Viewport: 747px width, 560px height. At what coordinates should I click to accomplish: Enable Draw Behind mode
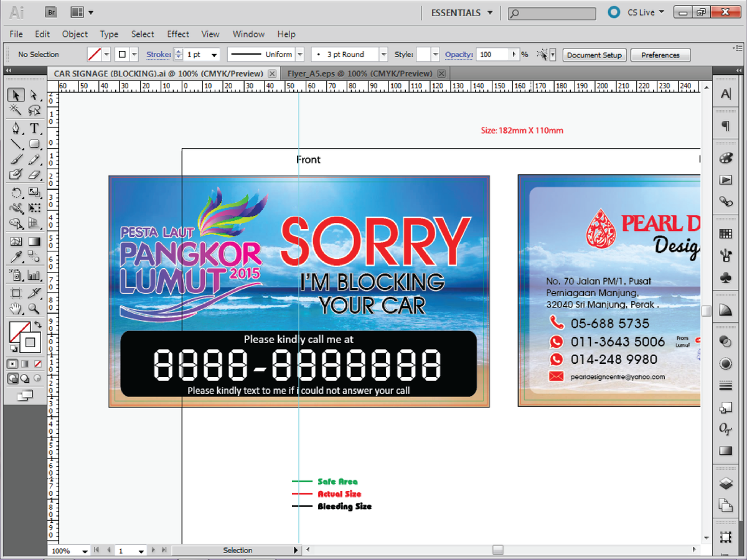coord(26,378)
